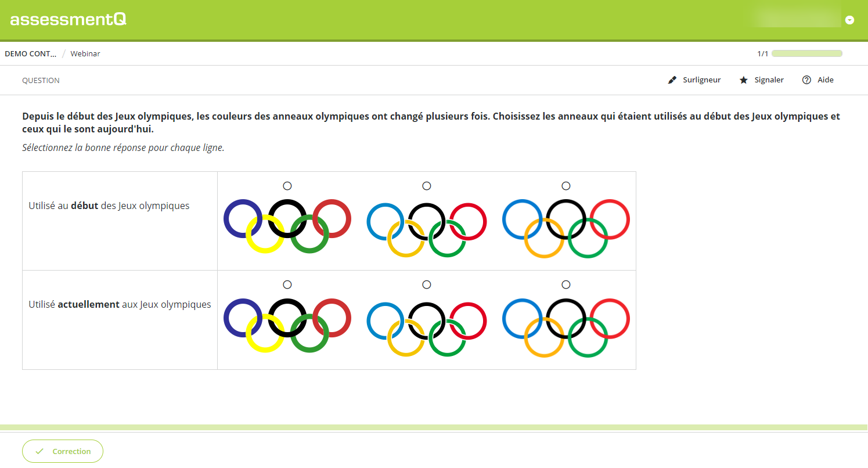Select first radio button in actuellement row
Viewport: 868px width, 468px height.
coord(287,285)
